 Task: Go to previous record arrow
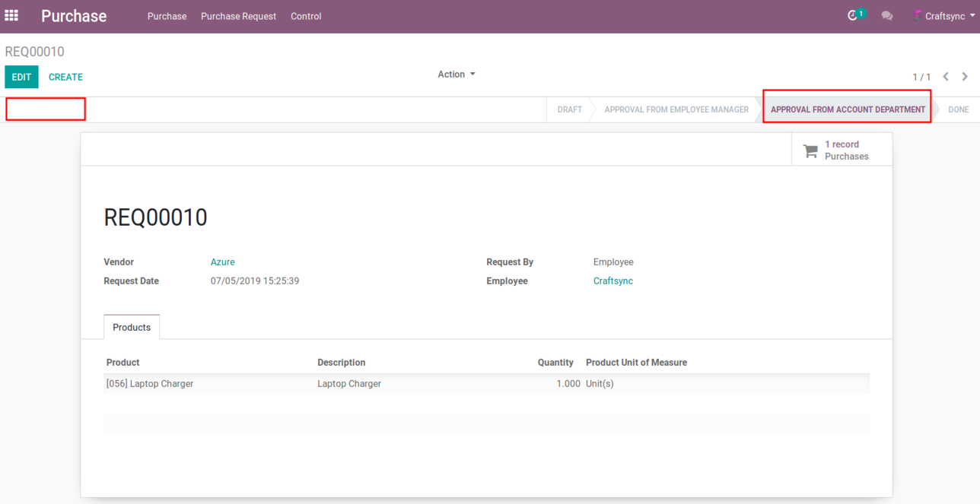[946, 77]
